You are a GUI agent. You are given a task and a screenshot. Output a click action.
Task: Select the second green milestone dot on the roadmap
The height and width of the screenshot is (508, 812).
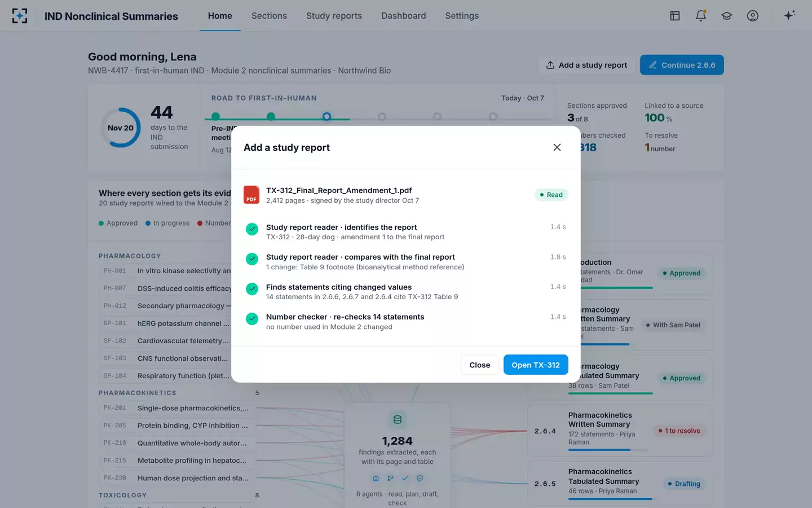(x=271, y=117)
